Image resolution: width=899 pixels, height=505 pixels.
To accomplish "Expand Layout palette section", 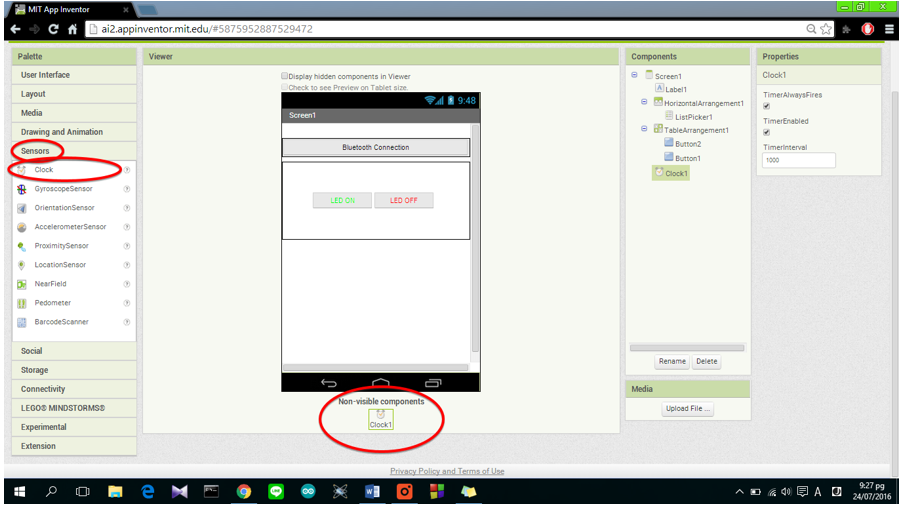I will click(x=74, y=94).
